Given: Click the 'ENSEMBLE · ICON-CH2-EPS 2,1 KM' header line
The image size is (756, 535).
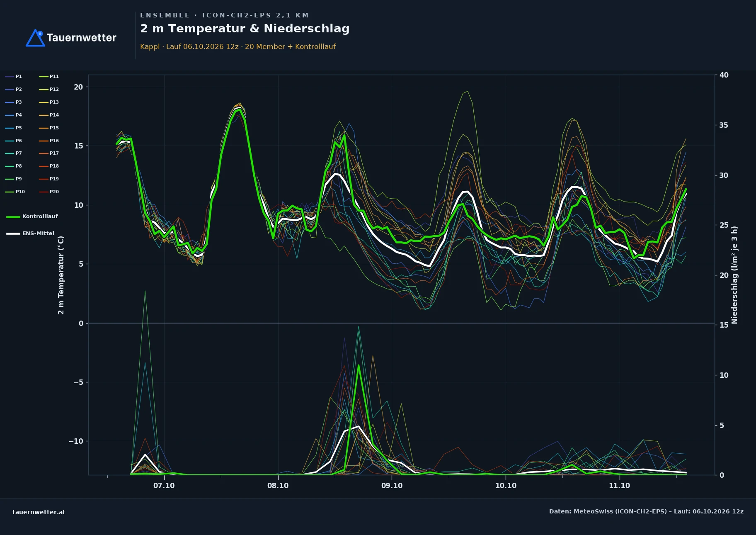Looking at the screenshot, I should click(x=224, y=15).
